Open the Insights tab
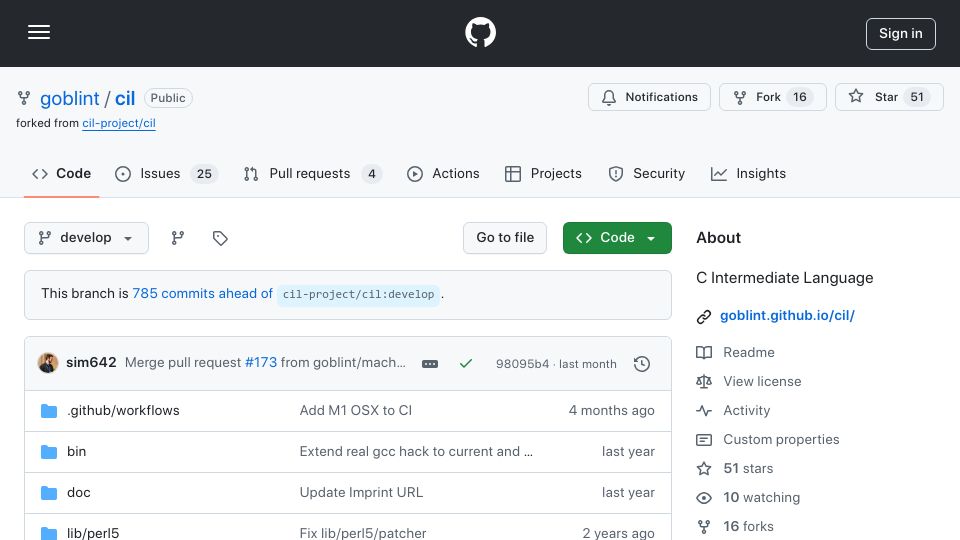The width and height of the screenshot is (960, 540). (x=748, y=174)
